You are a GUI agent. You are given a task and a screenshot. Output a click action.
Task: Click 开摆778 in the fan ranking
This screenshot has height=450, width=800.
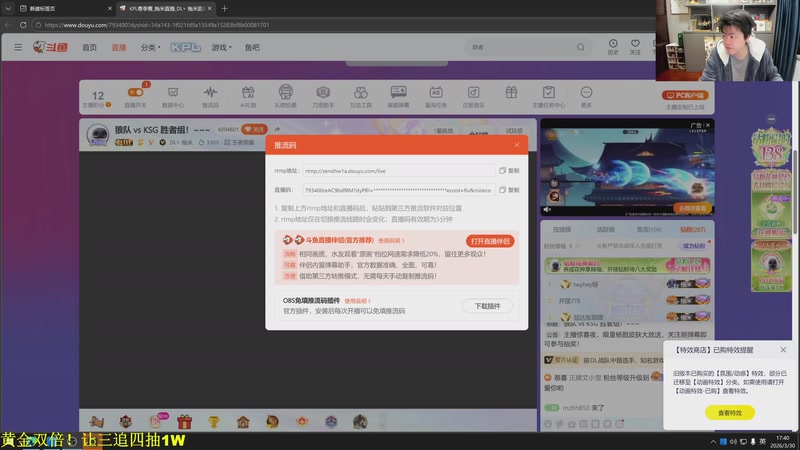pos(569,301)
